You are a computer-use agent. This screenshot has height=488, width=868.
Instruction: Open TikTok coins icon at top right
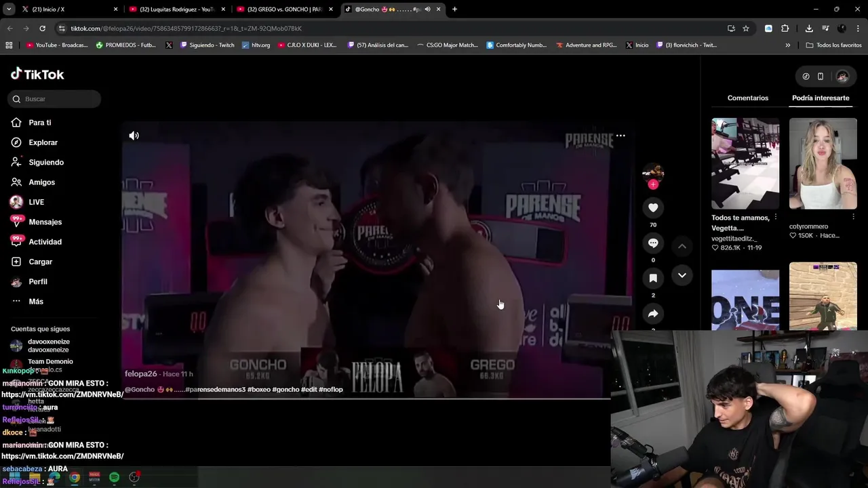(x=806, y=77)
